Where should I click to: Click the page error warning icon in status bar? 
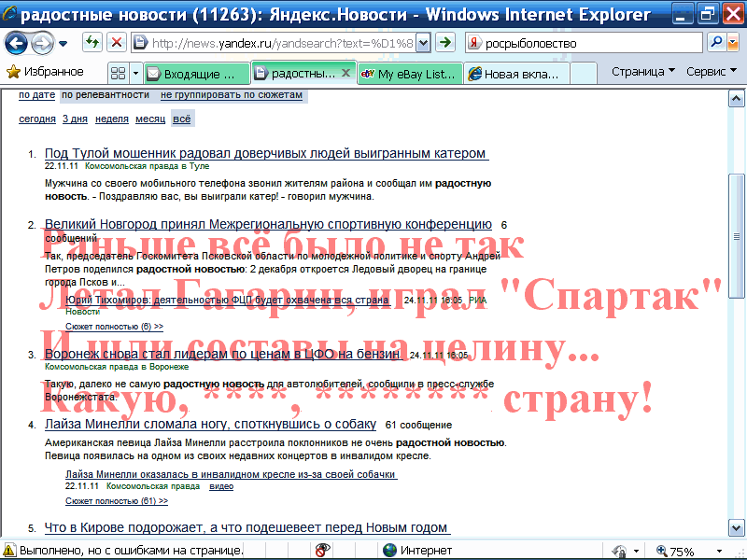[9, 550]
